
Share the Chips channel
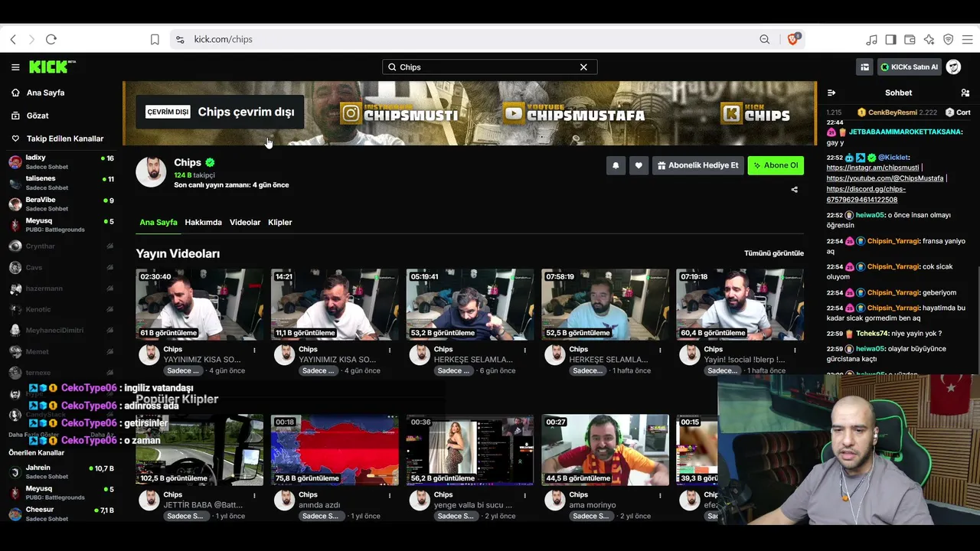tap(794, 190)
